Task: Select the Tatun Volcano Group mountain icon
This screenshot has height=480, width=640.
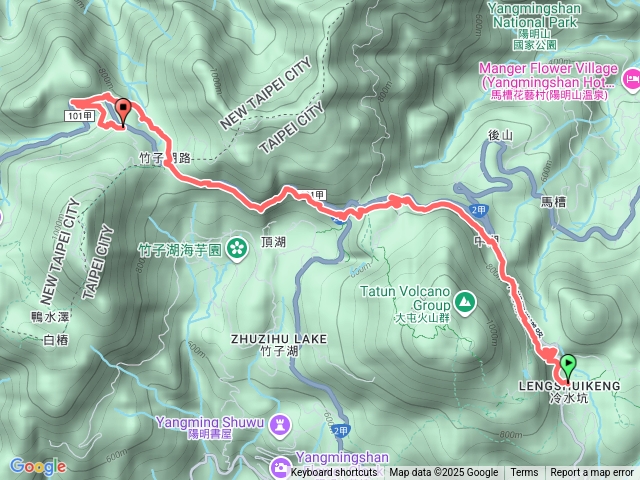Action: tap(467, 302)
